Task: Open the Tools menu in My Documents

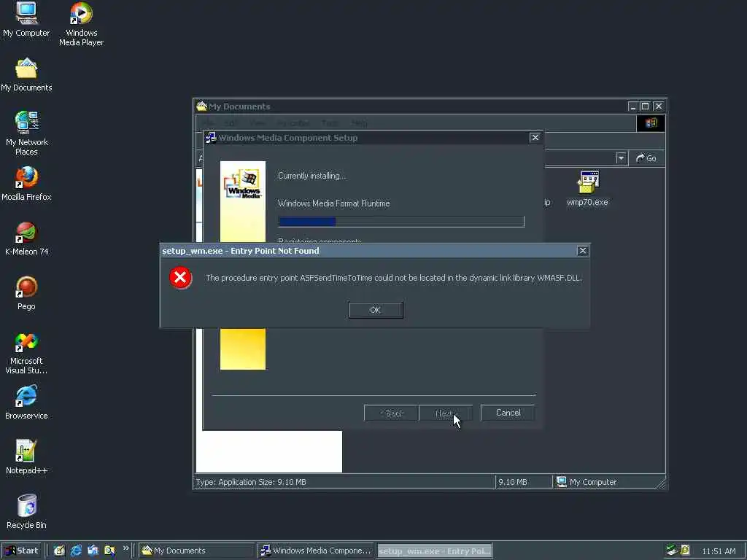Action: tap(330, 123)
